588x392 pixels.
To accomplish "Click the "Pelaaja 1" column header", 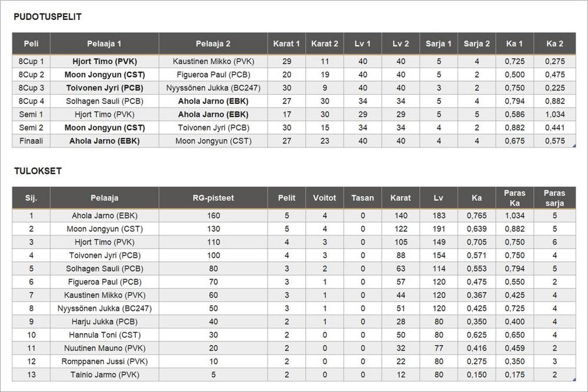I will [x=104, y=43].
